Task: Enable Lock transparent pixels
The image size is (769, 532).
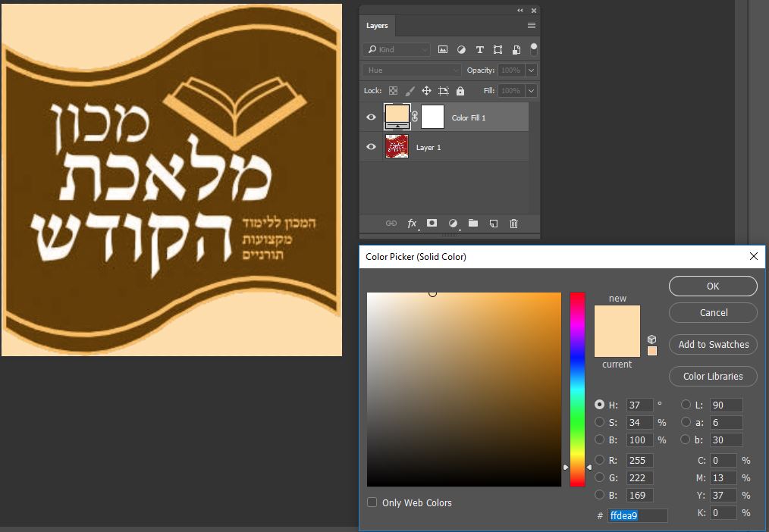Action: coord(393,90)
